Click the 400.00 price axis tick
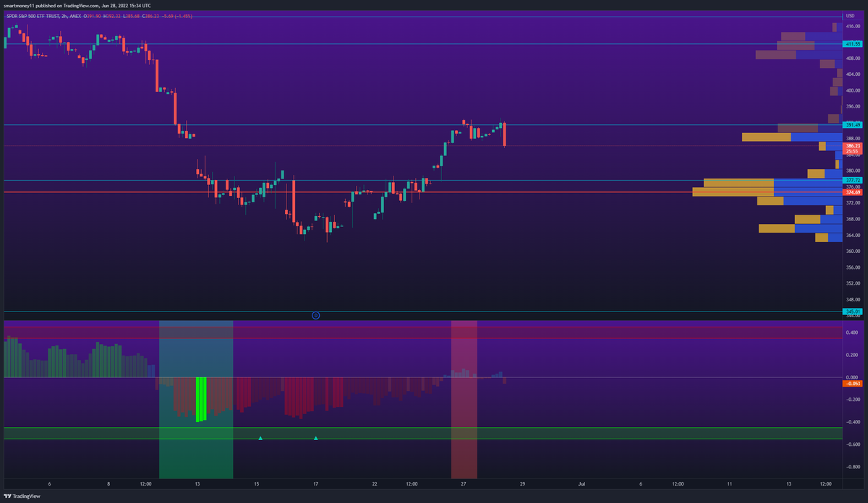The height and width of the screenshot is (503, 868). click(x=853, y=90)
